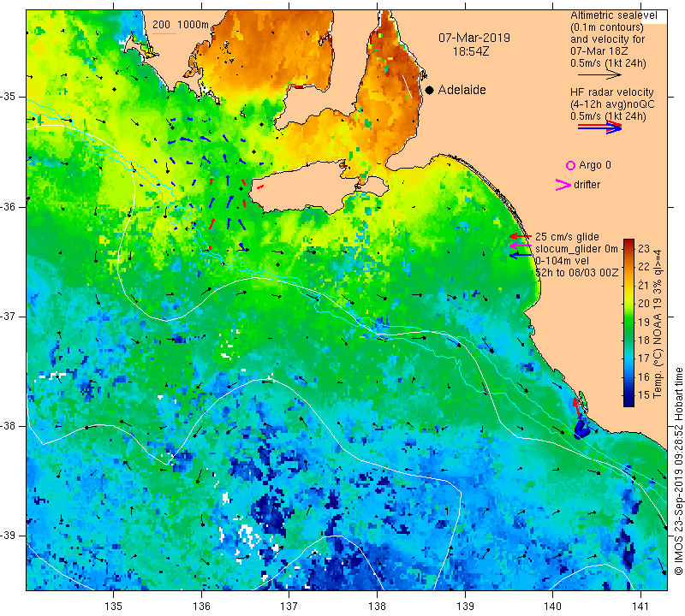The height and width of the screenshot is (616, 685).
Task: Click the 'Argo 0' label
Action: pyautogui.click(x=594, y=165)
